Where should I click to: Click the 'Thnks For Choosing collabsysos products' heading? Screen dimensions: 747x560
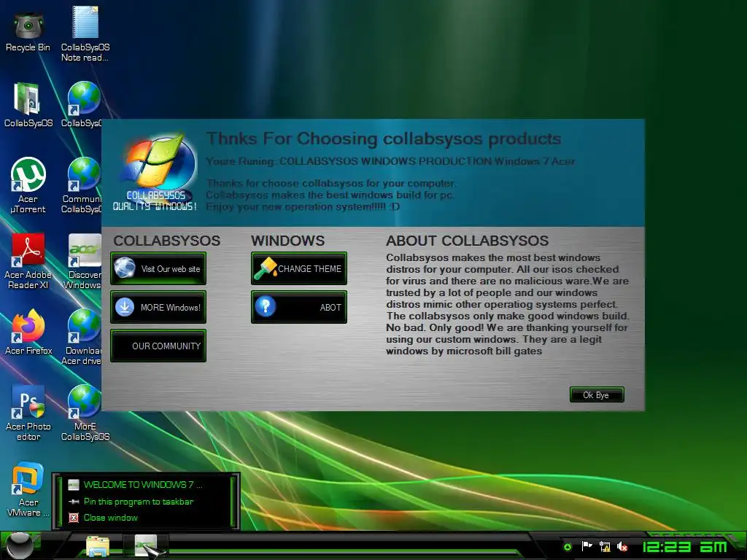click(384, 139)
